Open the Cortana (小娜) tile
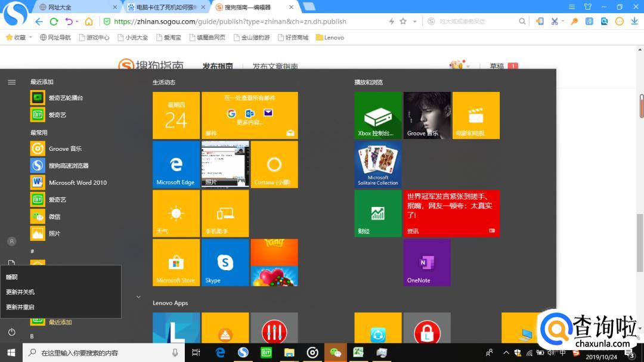This screenshot has height=362, width=644. [x=274, y=165]
